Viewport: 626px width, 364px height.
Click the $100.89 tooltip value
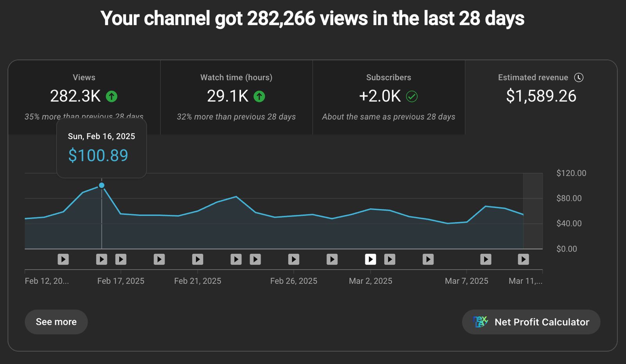click(98, 156)
